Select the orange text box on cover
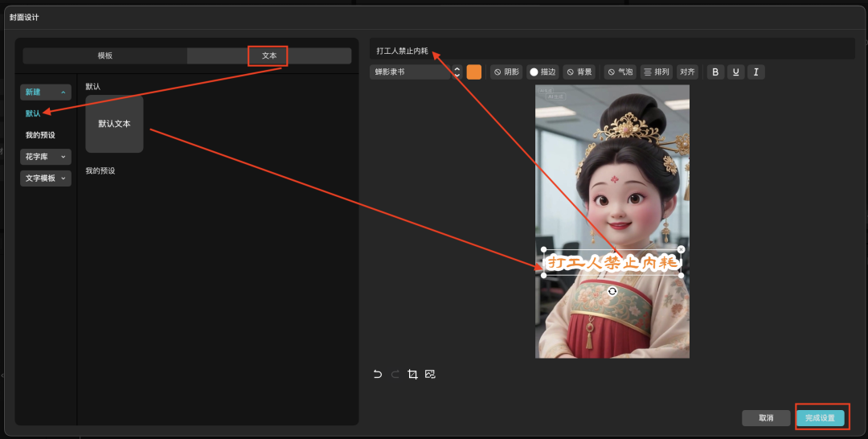868x439 pixels. tap(612, 262)
